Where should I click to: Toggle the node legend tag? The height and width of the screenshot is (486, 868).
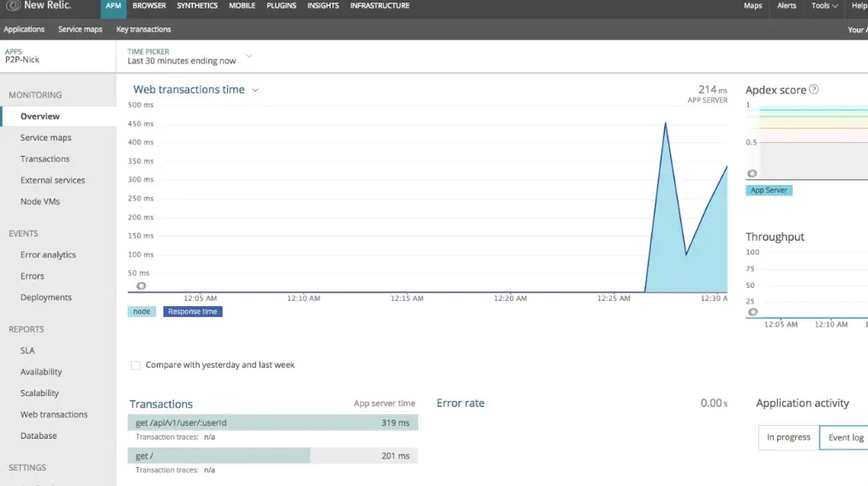pos(141,312)
